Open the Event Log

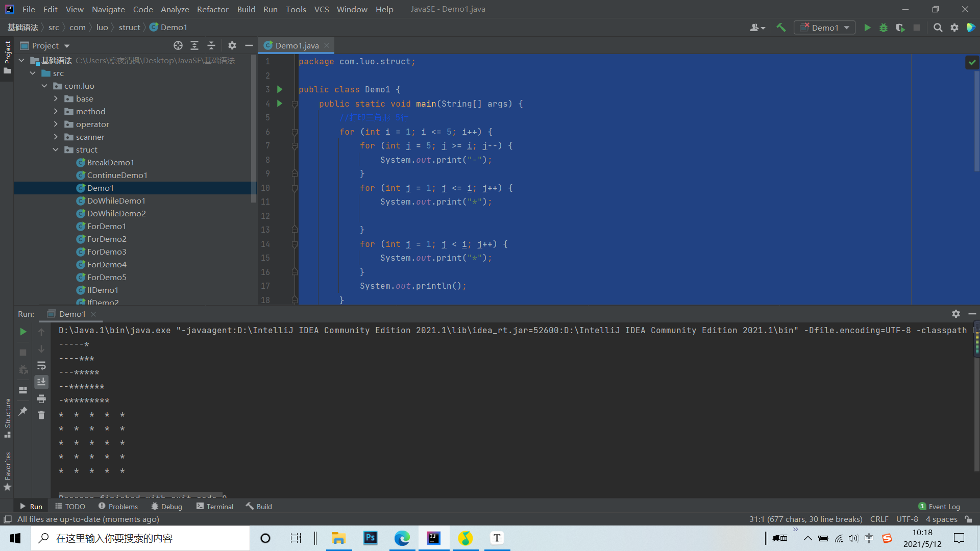click(939, 506)
